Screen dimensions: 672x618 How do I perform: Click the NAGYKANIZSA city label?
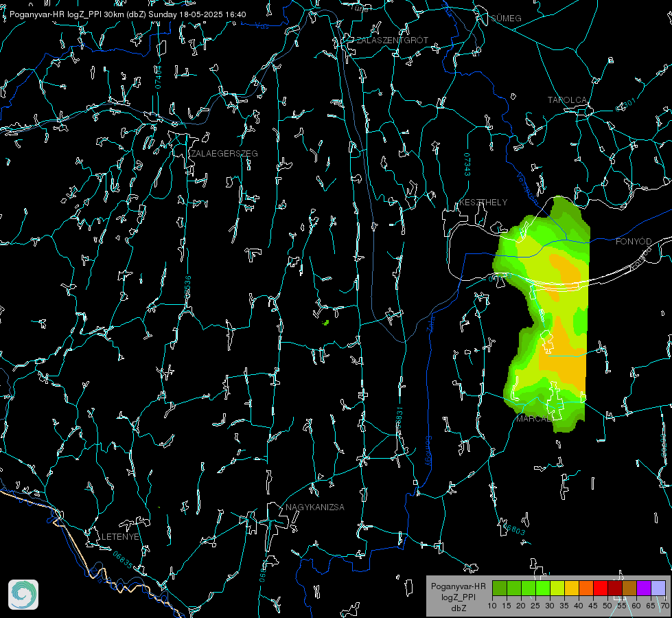pos(315,507)
